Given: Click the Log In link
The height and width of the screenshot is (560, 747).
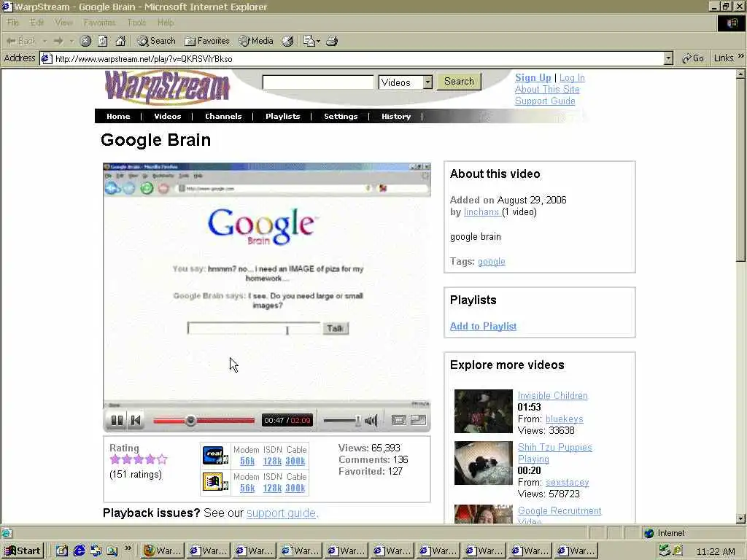Looking at the screenshot, I should pyautogui.click(x=572, y=77).
